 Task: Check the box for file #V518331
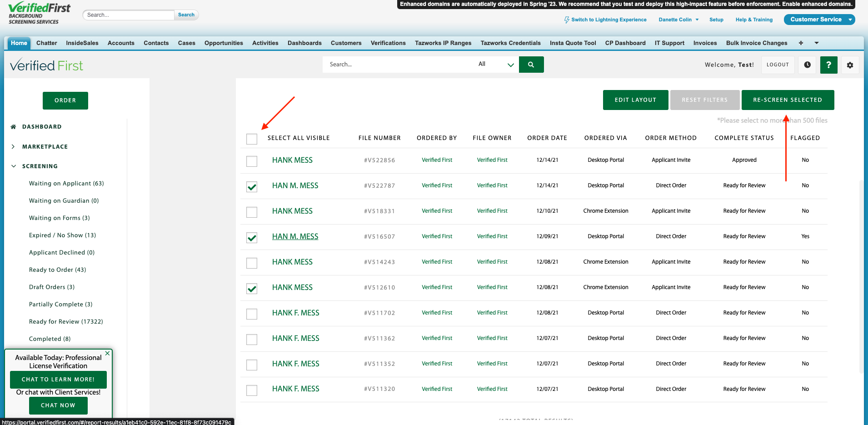[252, 212]
